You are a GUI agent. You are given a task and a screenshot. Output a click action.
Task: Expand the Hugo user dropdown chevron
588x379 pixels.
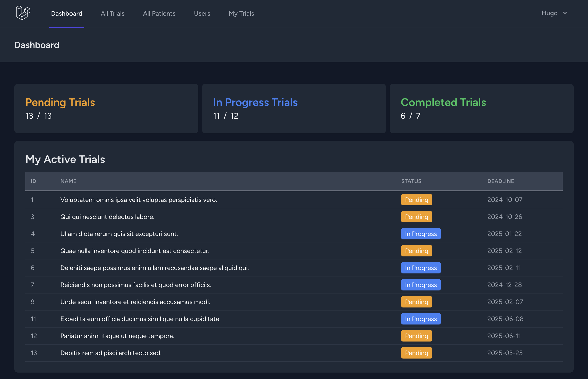565,13
